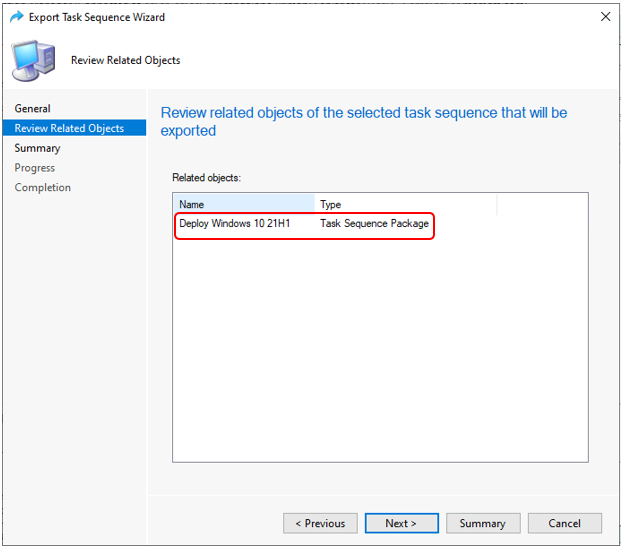Click the export arrow icon in title bar

pyautogui.click(x=16, y=17)
